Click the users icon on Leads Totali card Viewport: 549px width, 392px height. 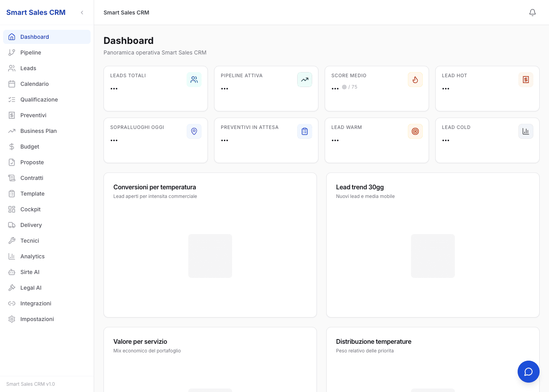point(194,80)
